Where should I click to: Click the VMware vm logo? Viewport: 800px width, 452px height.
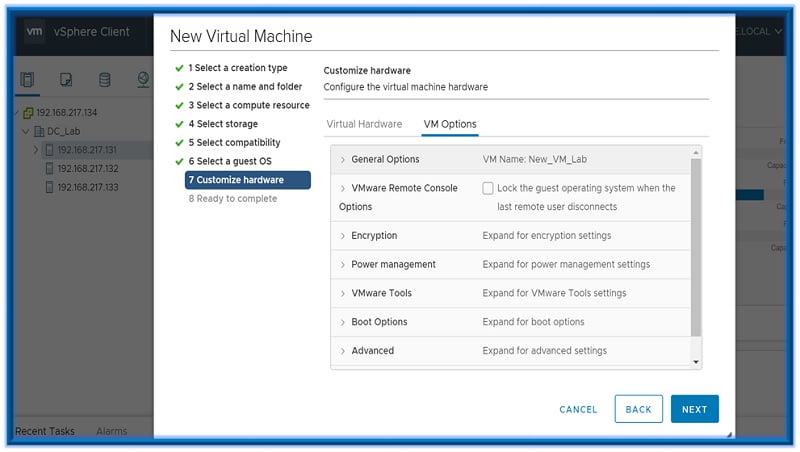(x=35, y=31)
